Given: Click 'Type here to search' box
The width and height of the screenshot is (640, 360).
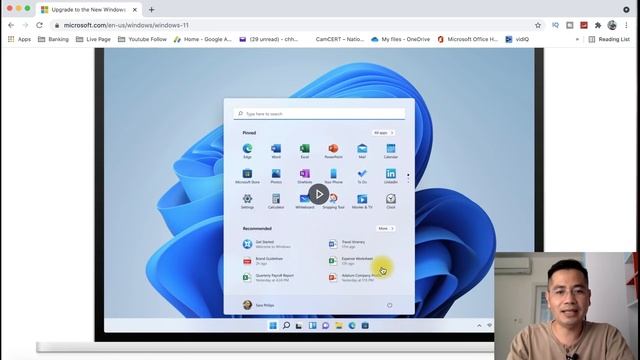Looking at the screenshot, I should (x=319, y=113).
